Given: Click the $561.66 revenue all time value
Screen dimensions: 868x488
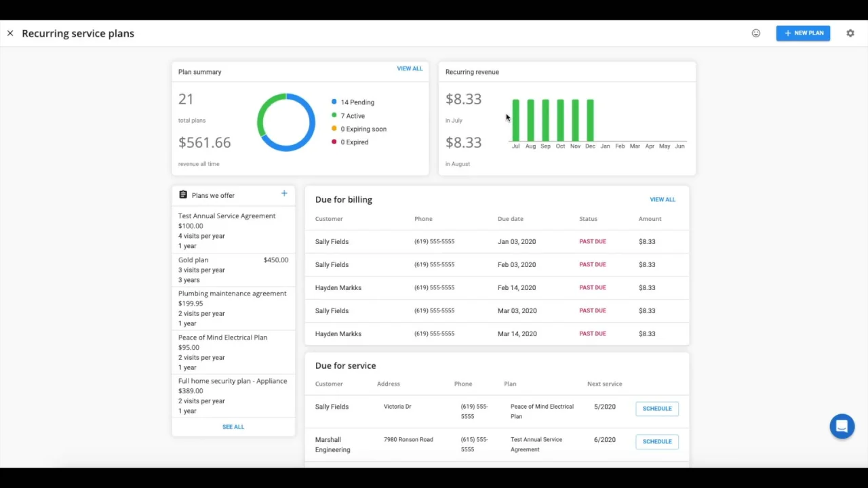Looking at the screenshot, I should coord(205,142).
